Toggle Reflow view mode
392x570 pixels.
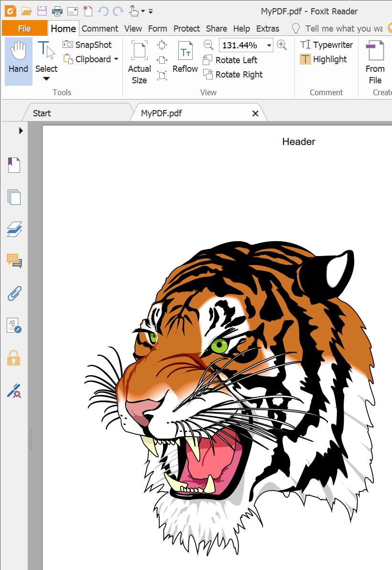185,58
